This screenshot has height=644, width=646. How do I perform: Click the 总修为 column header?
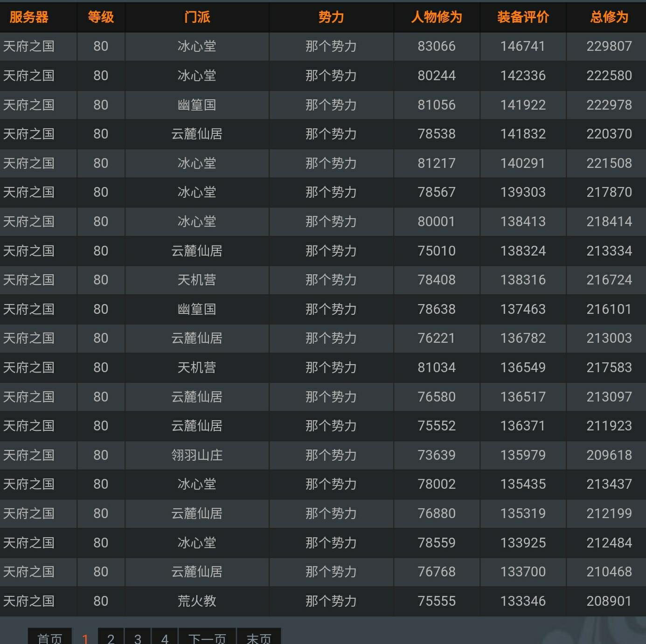(x=609, y=17)
